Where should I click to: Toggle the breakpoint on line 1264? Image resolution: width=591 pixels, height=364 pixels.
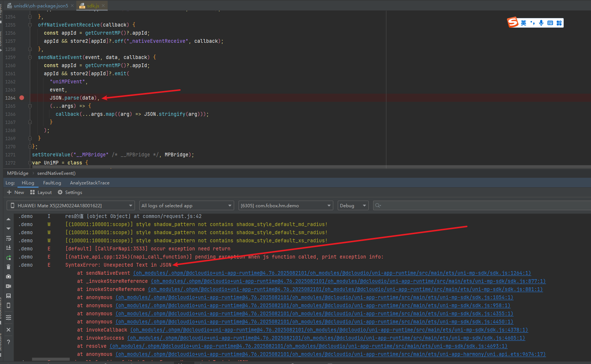click(22, 98)
